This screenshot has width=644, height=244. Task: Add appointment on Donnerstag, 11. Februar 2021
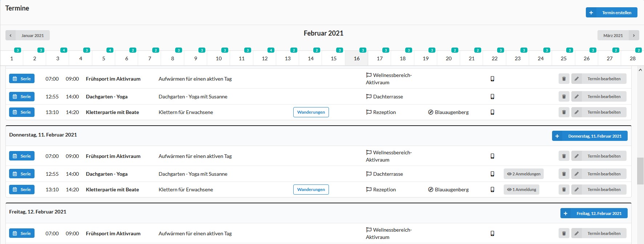(x=589, y=136)
